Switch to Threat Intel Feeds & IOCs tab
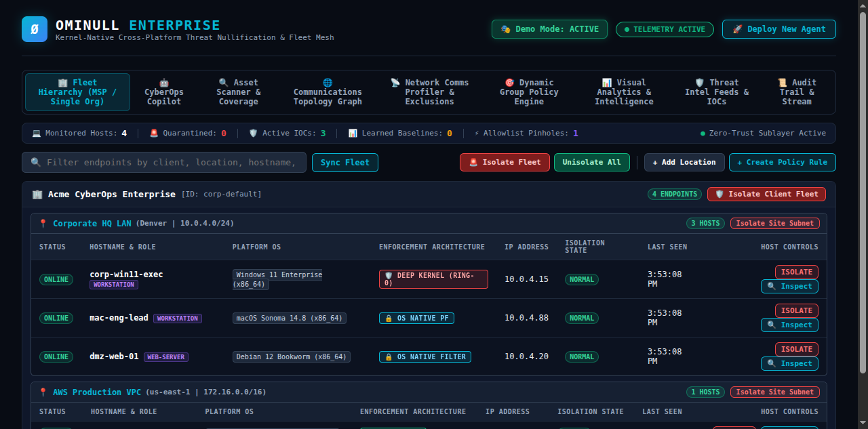Viewport: 868px width, 429px height. point(717,92)
